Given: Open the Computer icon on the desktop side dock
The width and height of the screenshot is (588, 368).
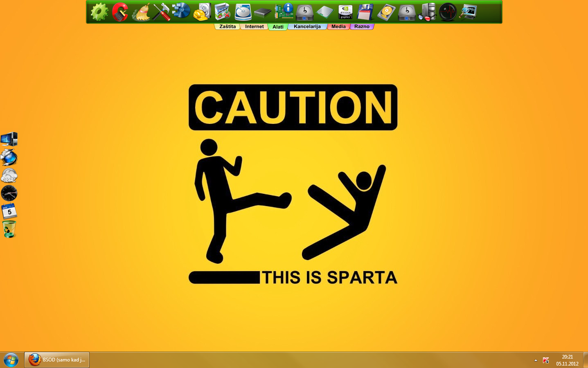Looking at the screenshot, I should 9,139.
